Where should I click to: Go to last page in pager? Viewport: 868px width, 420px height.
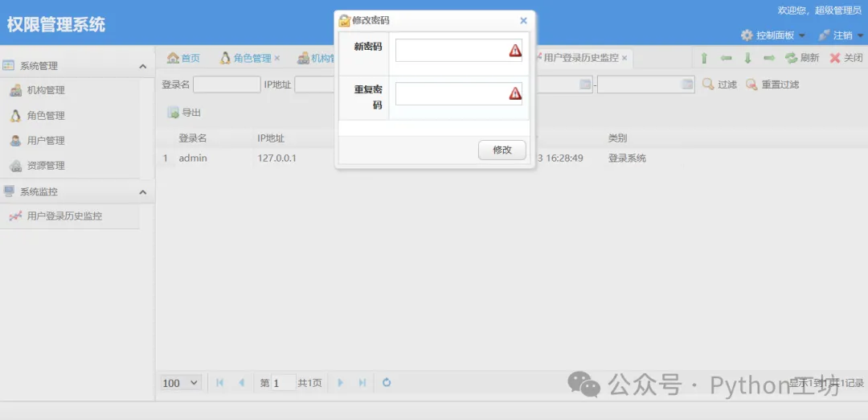pyautogui.click(x=362, y=382)
